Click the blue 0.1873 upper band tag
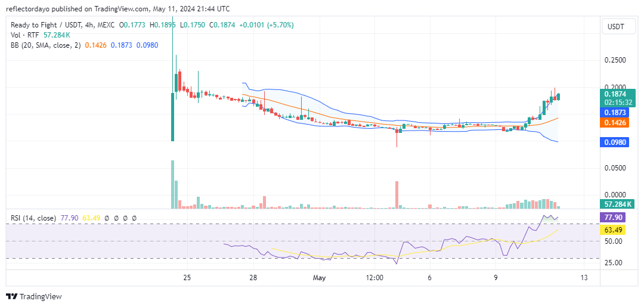The width and height of the screenshot is (644, 307). click(x=615, y=112)
